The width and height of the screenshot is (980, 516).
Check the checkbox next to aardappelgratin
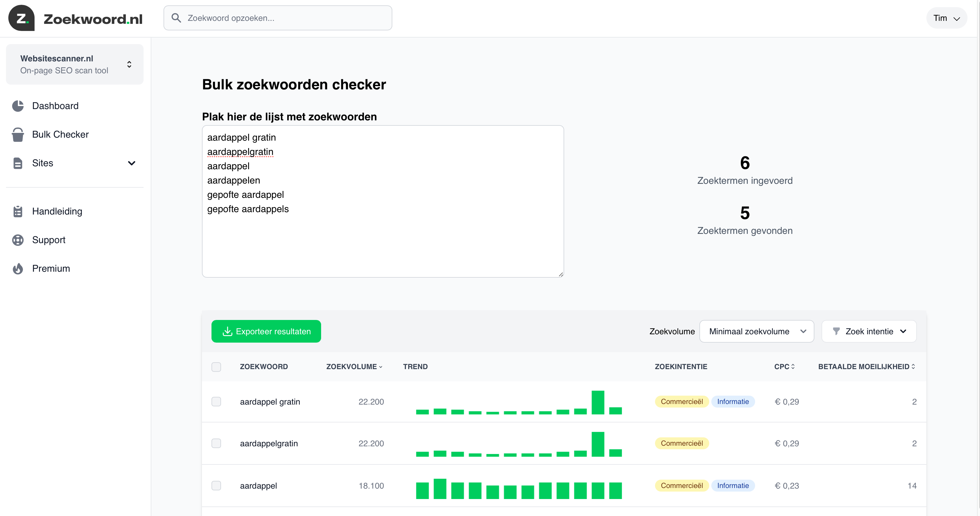[217, 443]
